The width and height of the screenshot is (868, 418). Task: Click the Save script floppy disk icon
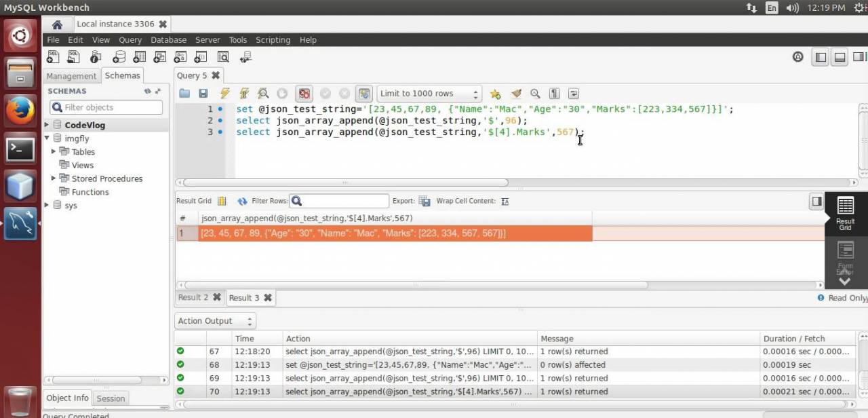point(203,94)
